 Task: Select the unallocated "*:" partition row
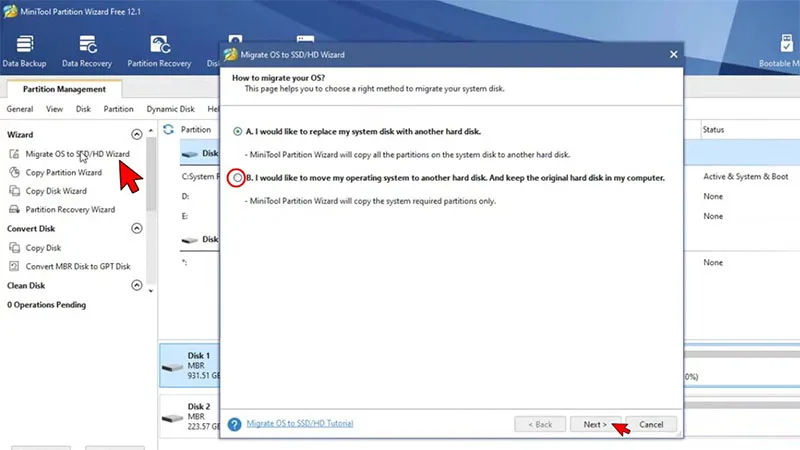tap(186, 262)
